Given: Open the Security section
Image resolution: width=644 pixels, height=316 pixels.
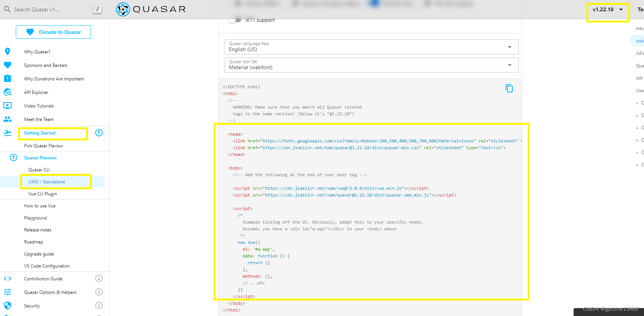Looking at the screenshot, I should coord(32,306).
